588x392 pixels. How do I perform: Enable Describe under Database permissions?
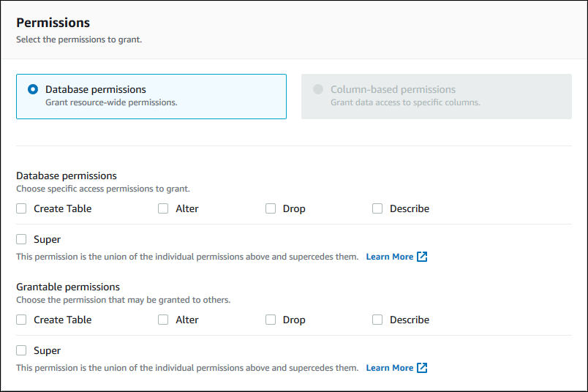point(377,208)
